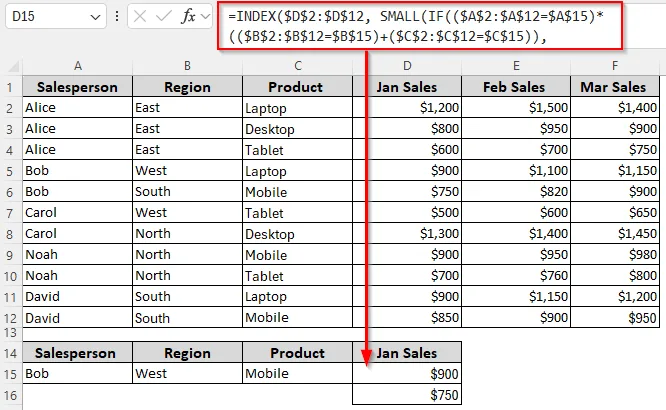Select cell E10 showing $760

[516, 275]
